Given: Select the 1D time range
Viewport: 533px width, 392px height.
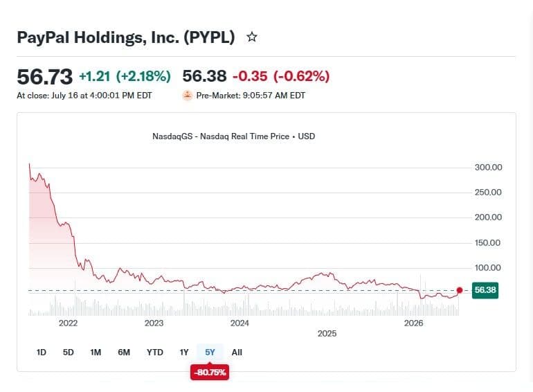Looking at the screenshot, I should [41, 353].
